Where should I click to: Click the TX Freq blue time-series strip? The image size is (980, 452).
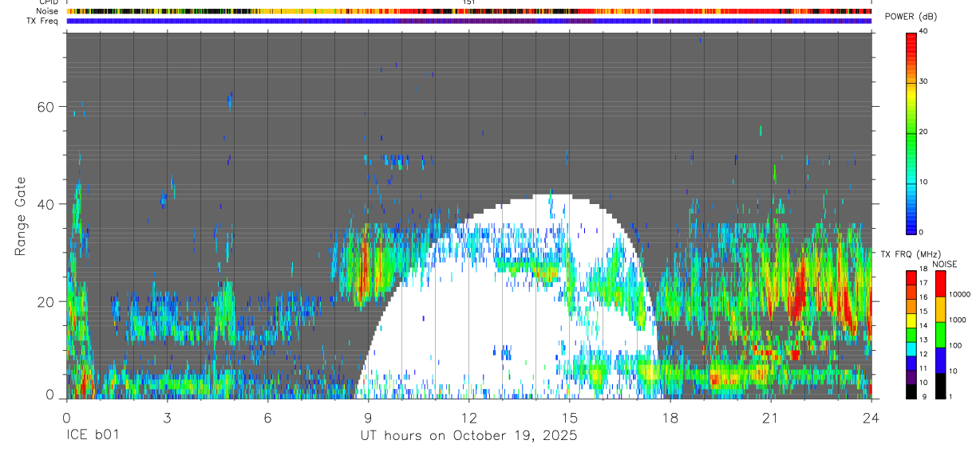(x=469, y=21)
